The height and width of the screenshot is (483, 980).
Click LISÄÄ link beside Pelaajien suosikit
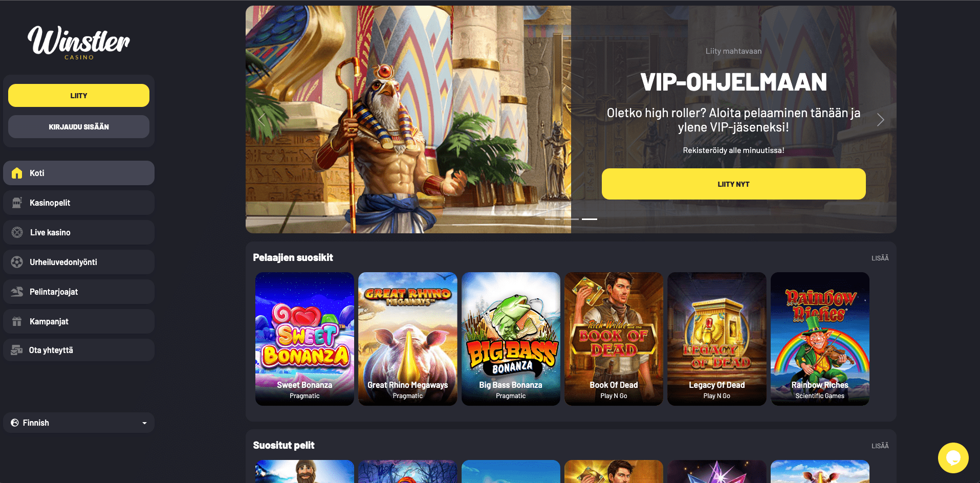pos(880,258)
